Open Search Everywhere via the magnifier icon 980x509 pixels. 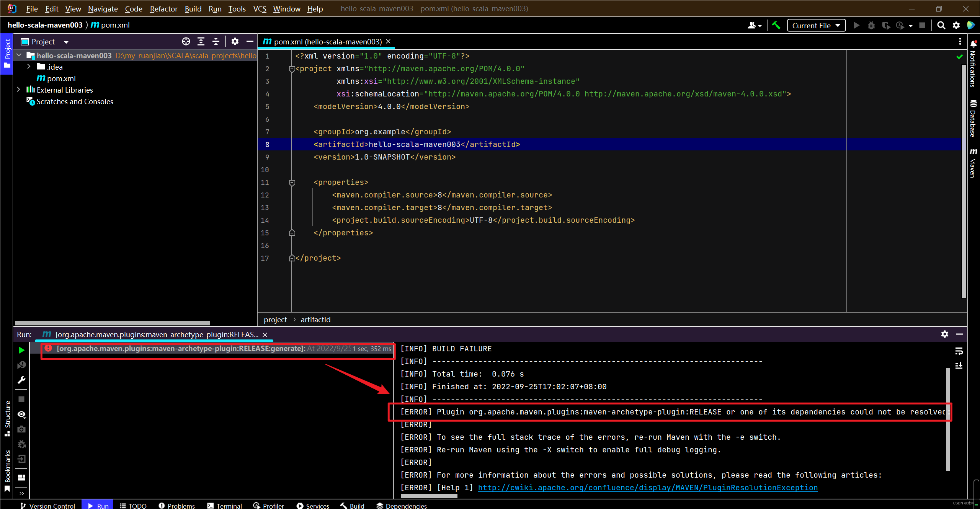(x=941, y=25)
